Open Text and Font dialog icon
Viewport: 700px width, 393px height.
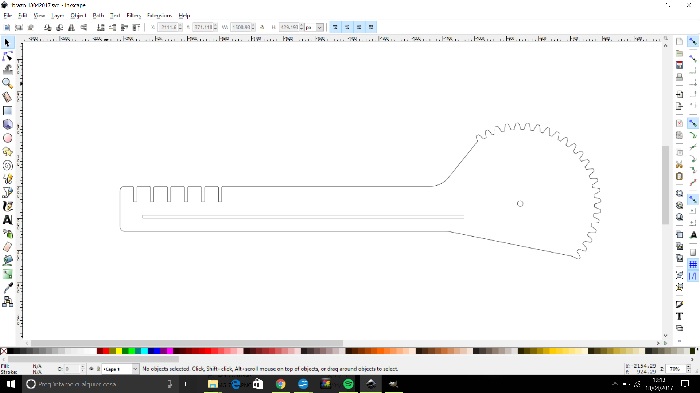[x=679, y=316]
